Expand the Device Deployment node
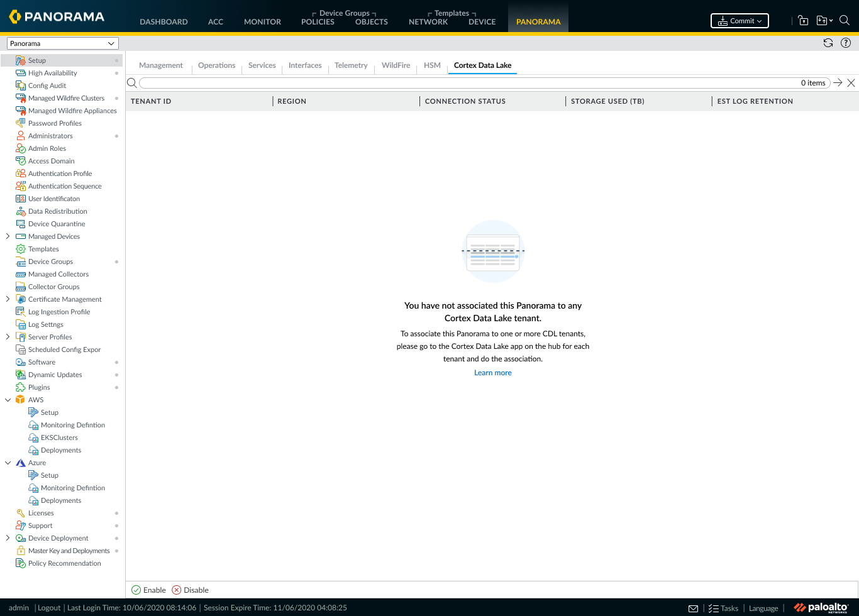 click(x=8, y=538)
